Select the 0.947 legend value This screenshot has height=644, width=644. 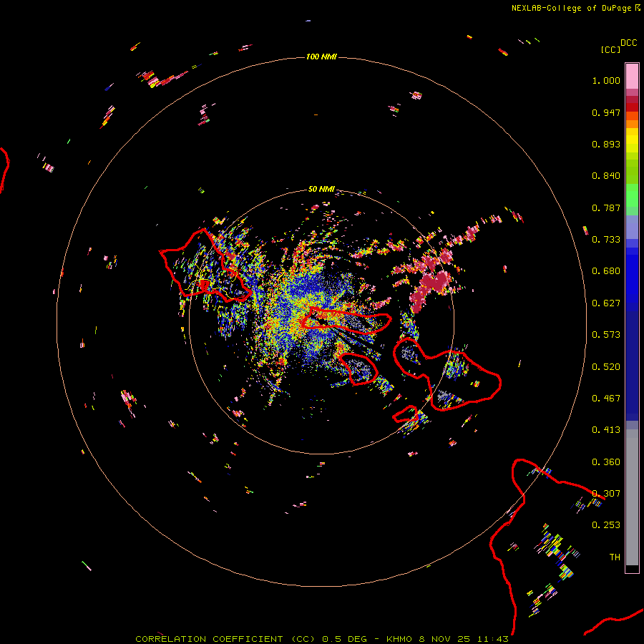point(606,112)
